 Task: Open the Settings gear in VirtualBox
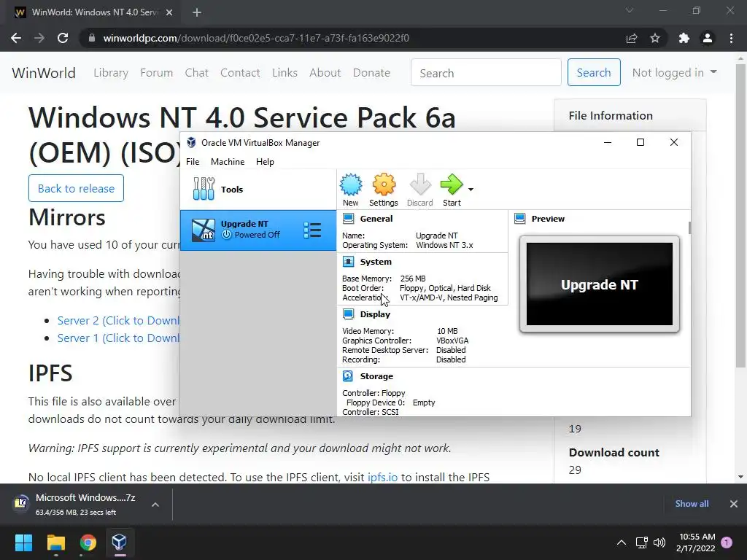(x=384, y=190)
